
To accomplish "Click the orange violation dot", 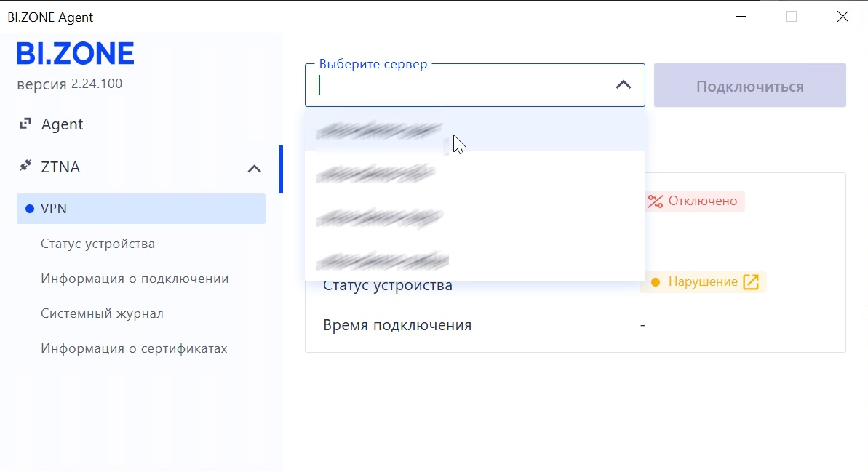I will (x=656, y=282).
